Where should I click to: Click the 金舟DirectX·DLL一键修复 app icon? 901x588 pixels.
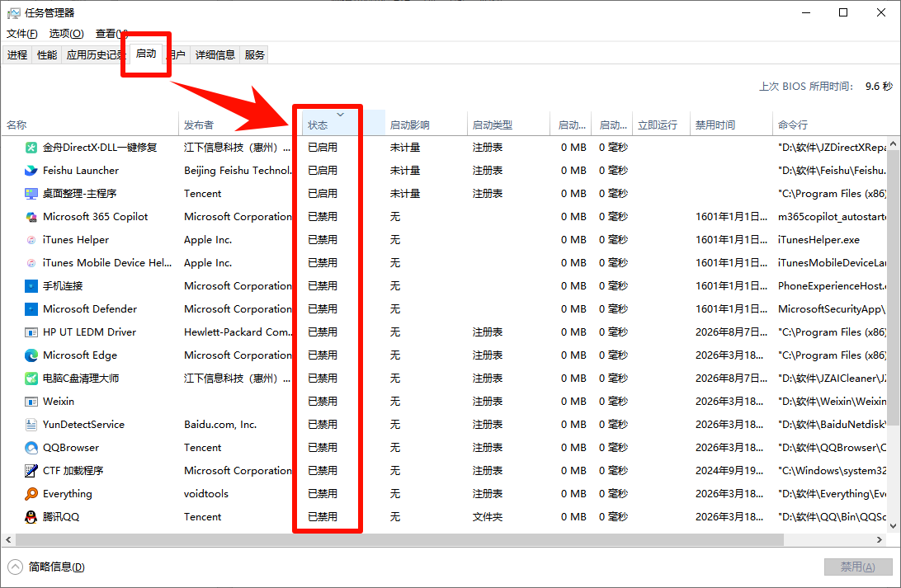[31, 148]
